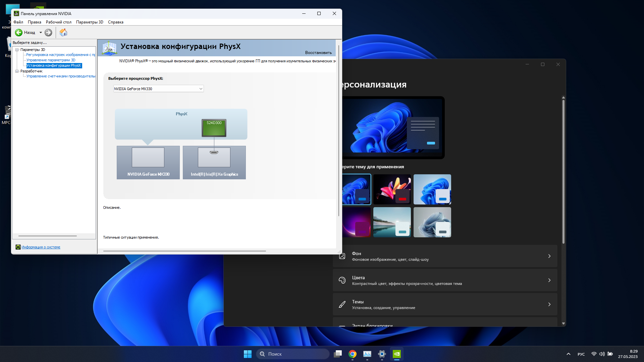The width and height of the screenshot is (644, 362).
Task: Select Управление параметрами 3D tree item
Action: pos(51,60)
